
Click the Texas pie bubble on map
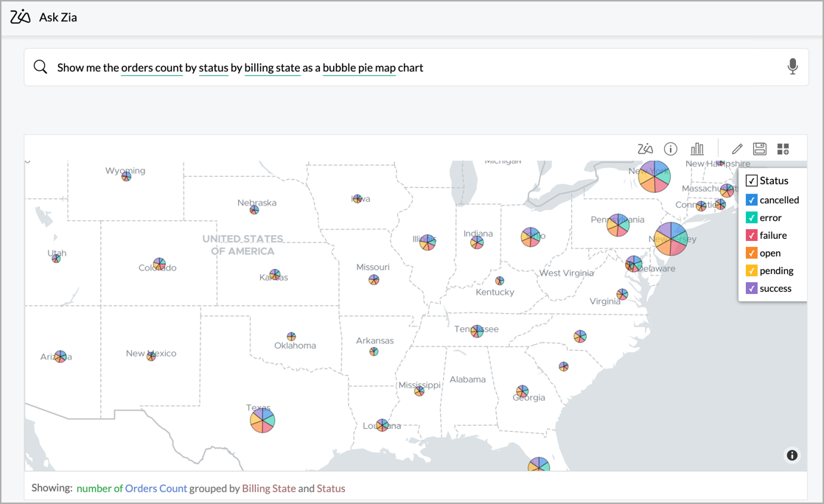click(x=262, y=421)
